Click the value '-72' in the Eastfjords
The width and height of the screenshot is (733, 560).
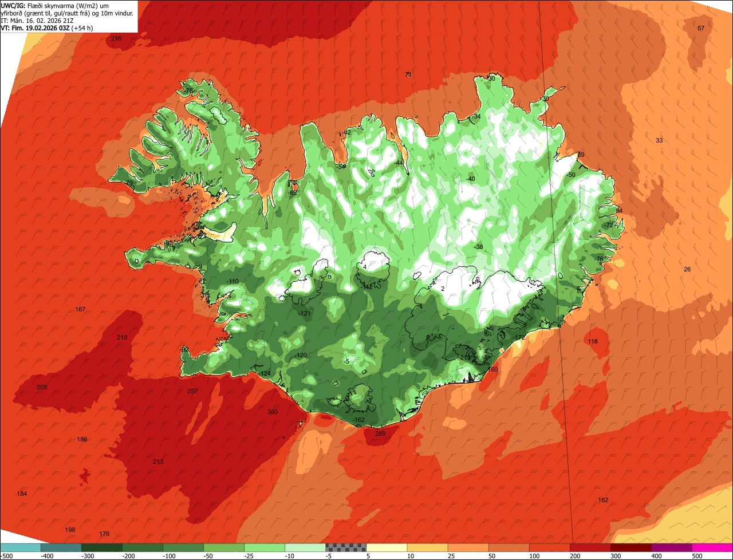click(608, 225)
